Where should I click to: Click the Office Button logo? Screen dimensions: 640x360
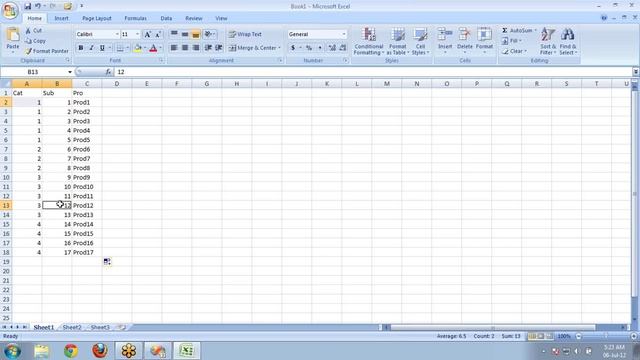point(10,11)
